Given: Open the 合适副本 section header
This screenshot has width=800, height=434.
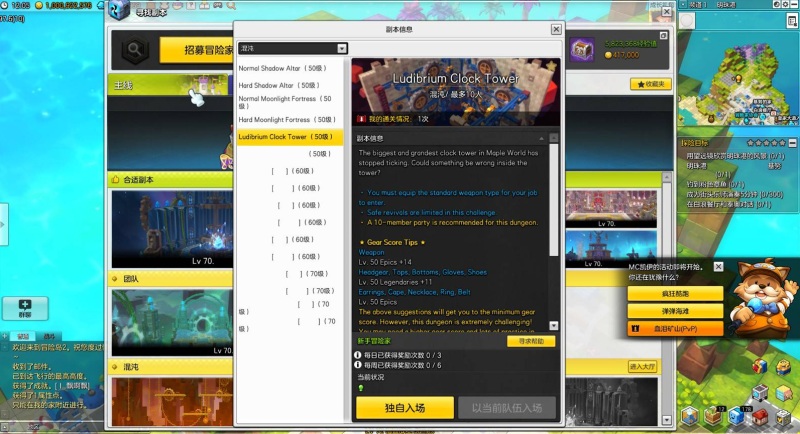Looking at the screenshot, I should click(170, 180).
